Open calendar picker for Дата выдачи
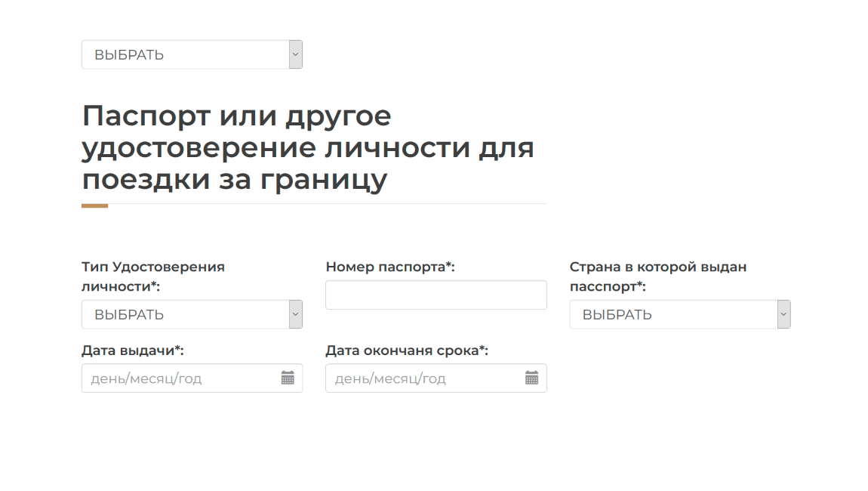 coord(288,378)
